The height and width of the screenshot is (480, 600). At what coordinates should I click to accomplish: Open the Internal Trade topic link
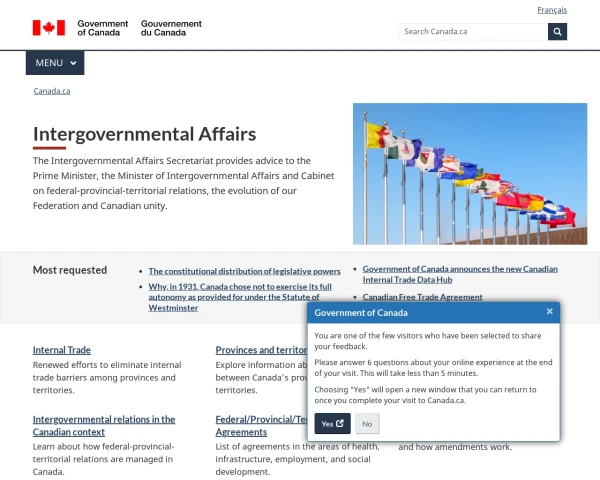[62, 350]
